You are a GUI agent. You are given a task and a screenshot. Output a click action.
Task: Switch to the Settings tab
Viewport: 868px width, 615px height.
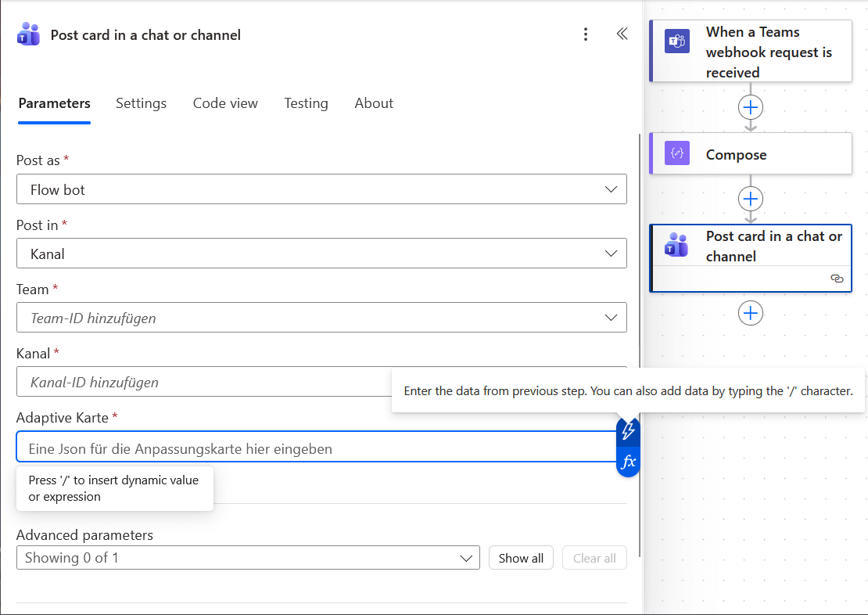pos(141,103)
